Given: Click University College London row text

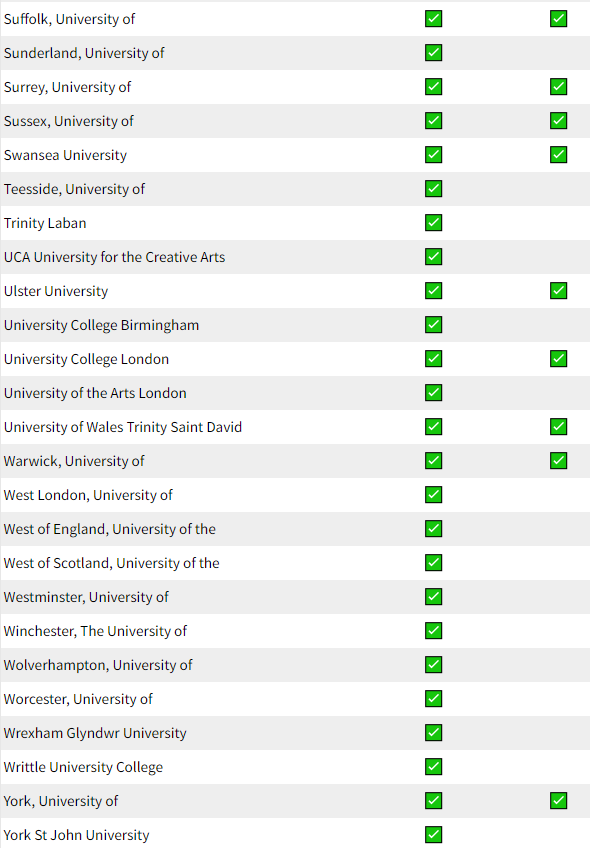Looking at the screenshot, I should 87,359.
